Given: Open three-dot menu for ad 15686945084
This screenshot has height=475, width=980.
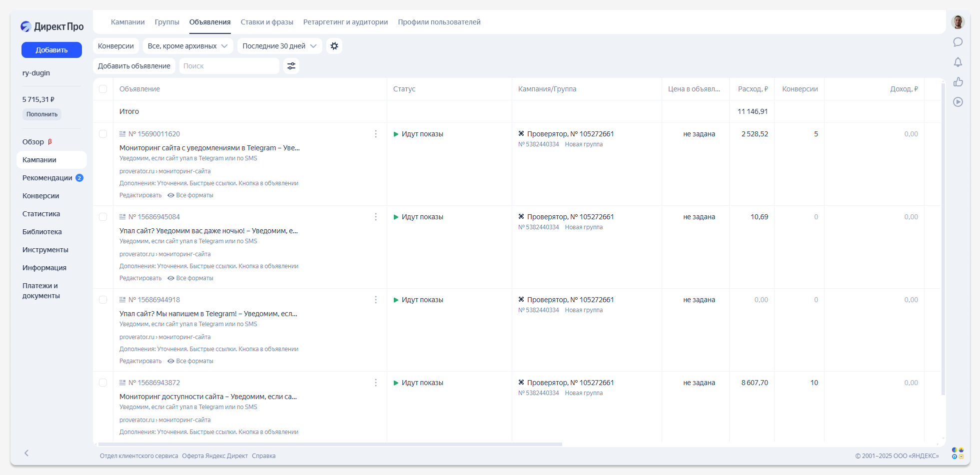Looking at the screenshot, I should (x=376, y=217).
